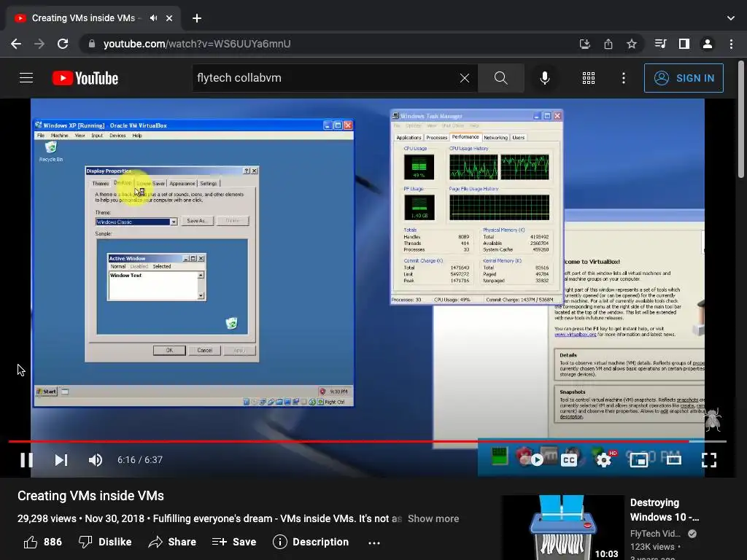
Task: Go to the YouTube home logo
Action: click(x=85, y=78)
